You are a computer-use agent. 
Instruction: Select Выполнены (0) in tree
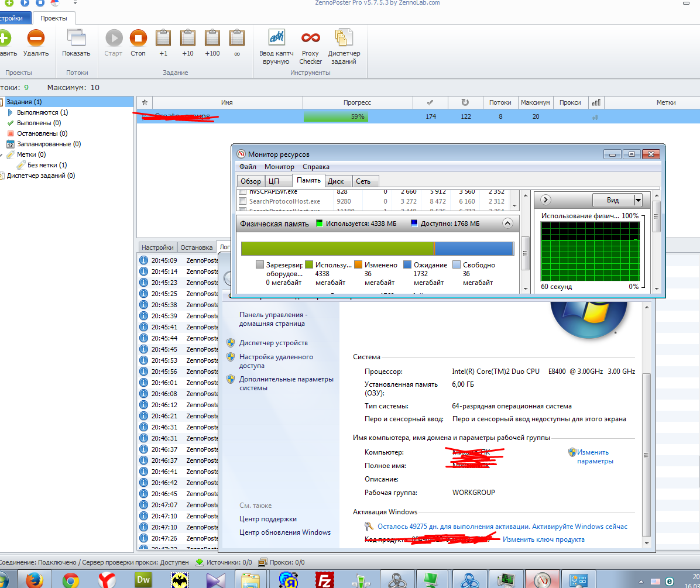pyautogui.click(x=39, y=123)
